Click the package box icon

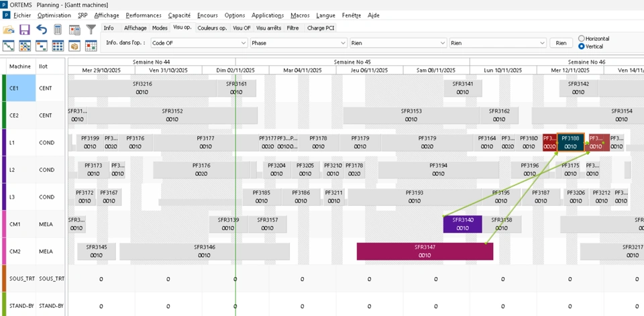coord(74,46)
